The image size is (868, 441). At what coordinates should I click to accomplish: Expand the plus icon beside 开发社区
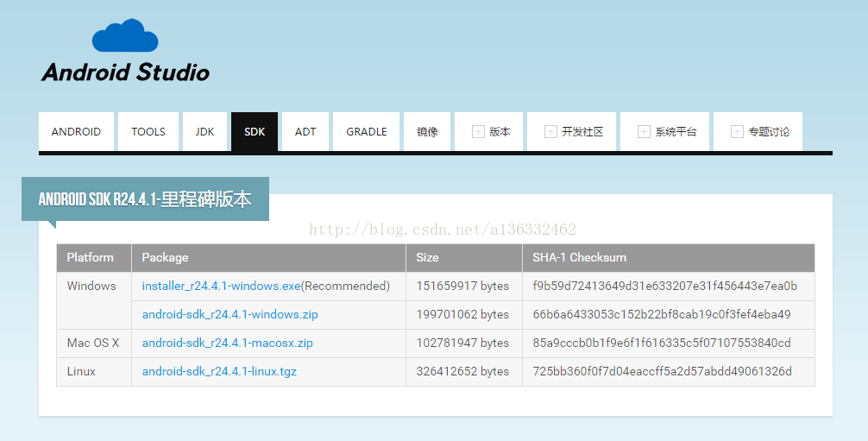point(550,131)
